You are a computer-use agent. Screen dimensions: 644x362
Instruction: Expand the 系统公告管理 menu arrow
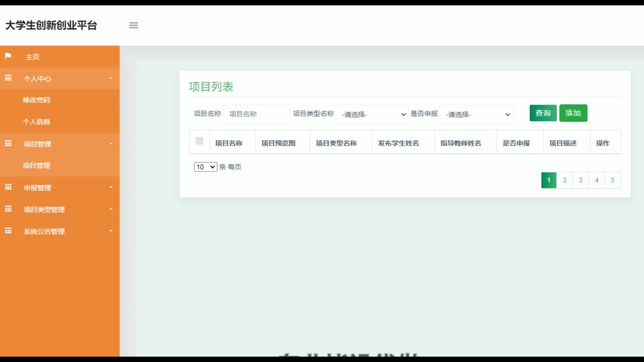pyautogui.click(x=111, y=231)
